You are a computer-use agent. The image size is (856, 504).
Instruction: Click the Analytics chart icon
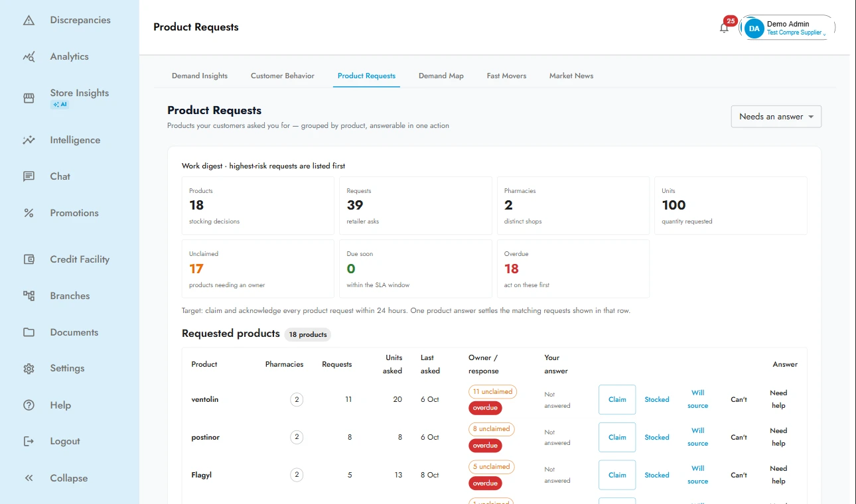29,57
